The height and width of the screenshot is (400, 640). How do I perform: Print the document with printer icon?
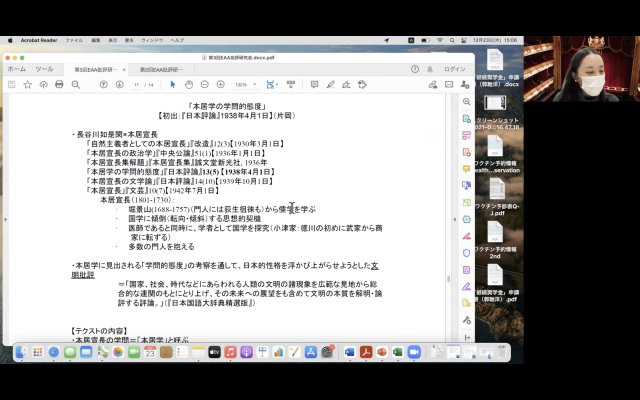(x=59, y=84)
